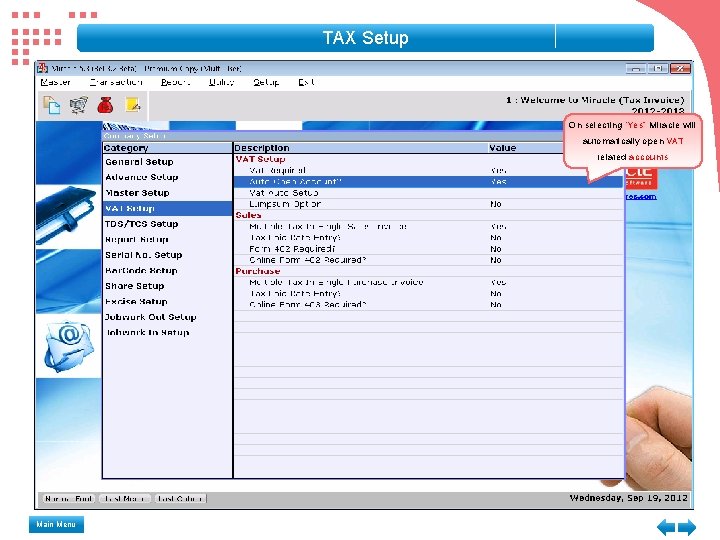Open the Transaction menu
720x540 pixels.
coord(116,82)
